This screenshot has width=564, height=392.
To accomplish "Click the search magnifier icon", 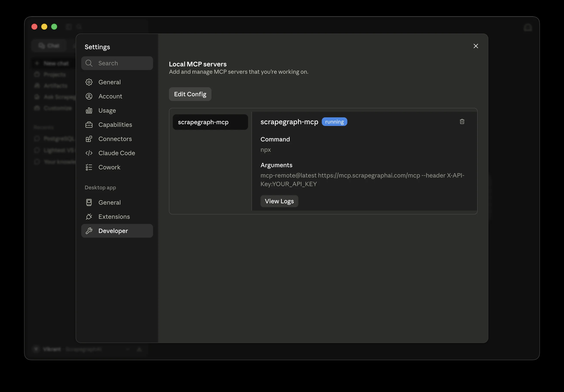I will pyautogui.click(x=89, y=63).
